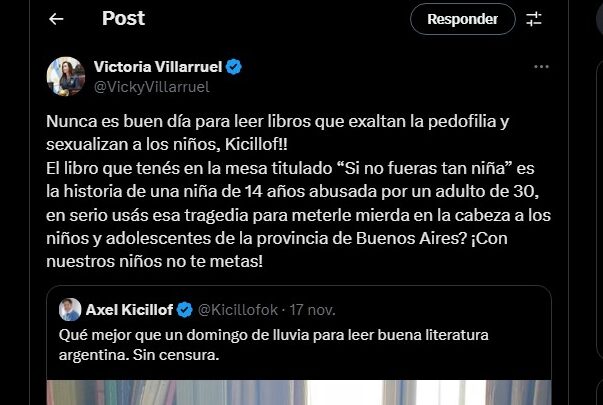Screen dimensions: 603x405
Task: Open reply filter settings icon
Action: pyautogui.click(x=534, y=19)
